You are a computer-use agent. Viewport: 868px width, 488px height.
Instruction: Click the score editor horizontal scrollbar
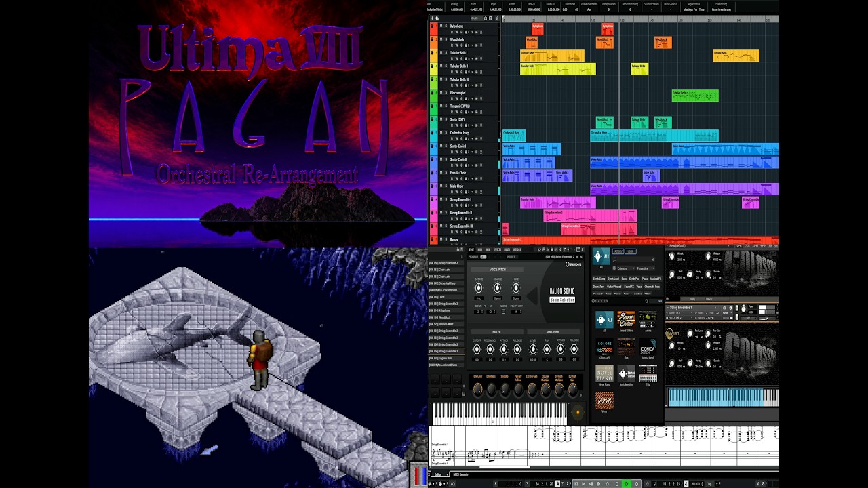pyautogui.click(x=505, y=466)
